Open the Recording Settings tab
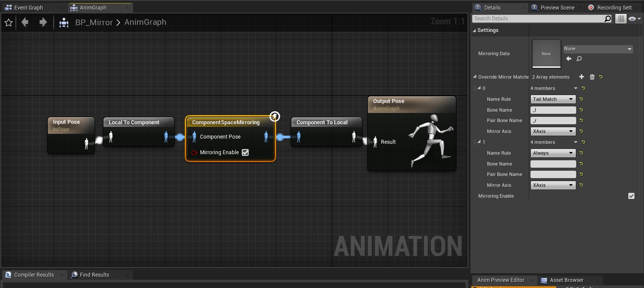 click(x=614, y=8)
